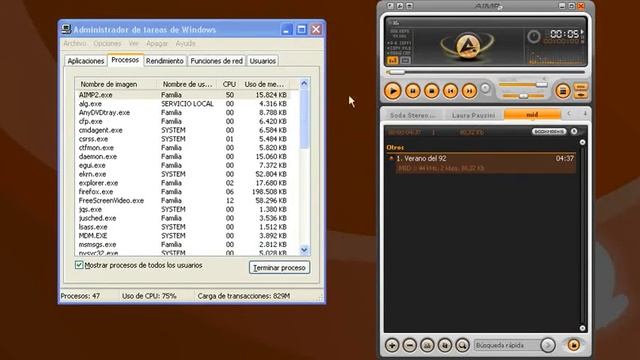
Task: Add files with the plus button
Action: click(x=392, y=345)
